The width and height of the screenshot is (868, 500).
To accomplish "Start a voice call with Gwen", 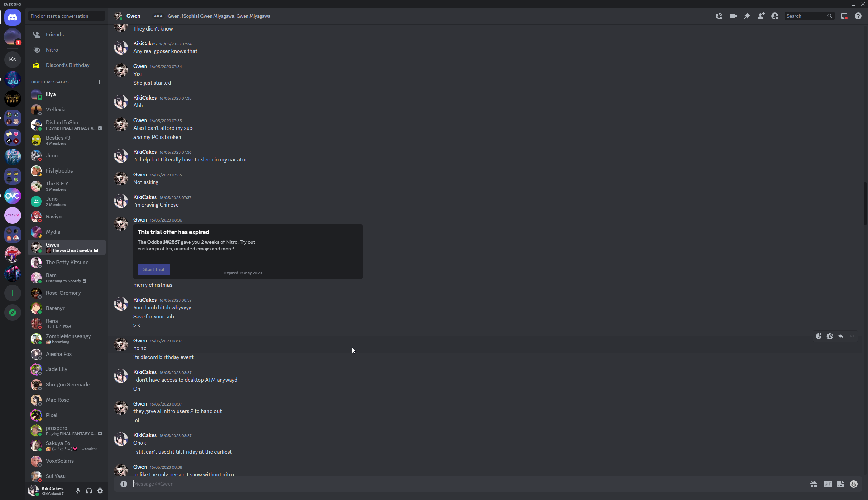I will [719, 16].
